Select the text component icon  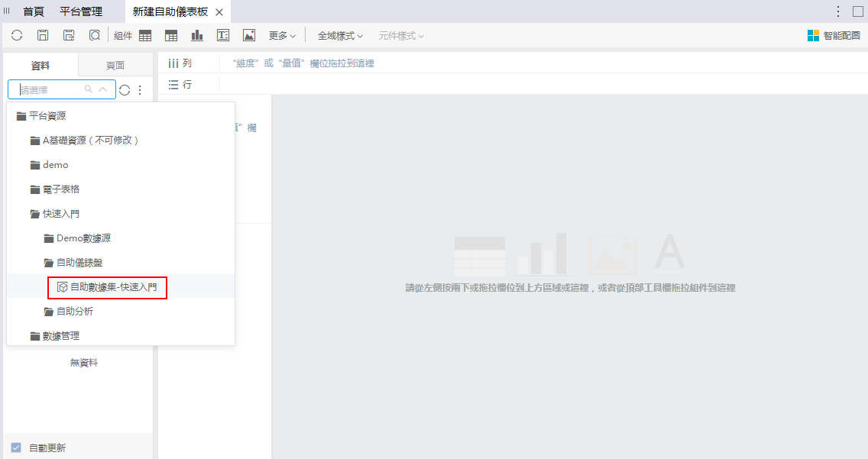click(x=223, y=35)
